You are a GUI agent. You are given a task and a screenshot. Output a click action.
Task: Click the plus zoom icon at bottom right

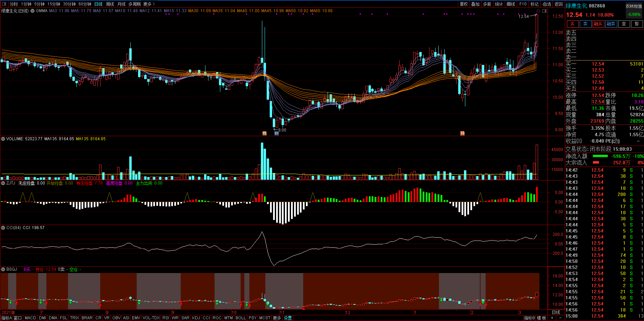(x=552, y=318)
